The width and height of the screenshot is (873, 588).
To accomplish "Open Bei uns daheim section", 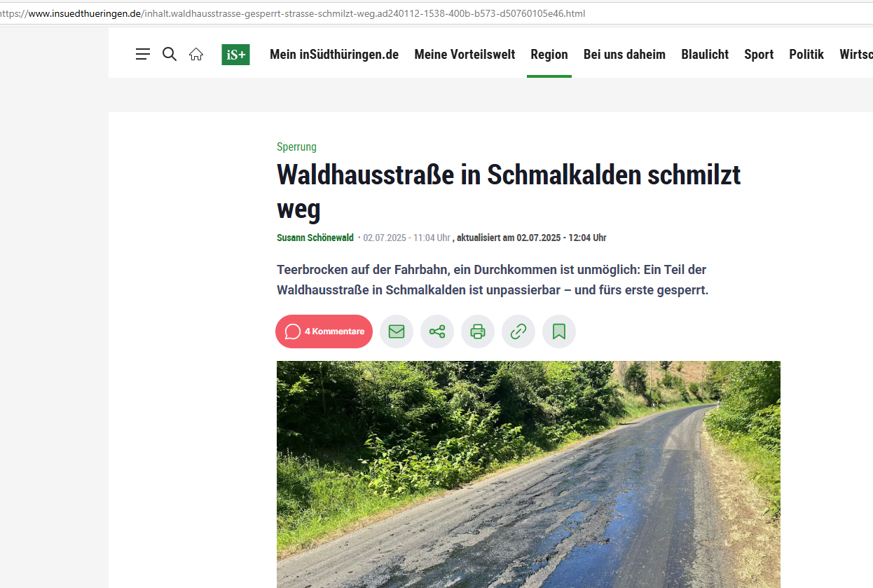I will pyautogui.click(x=624, y=55).
